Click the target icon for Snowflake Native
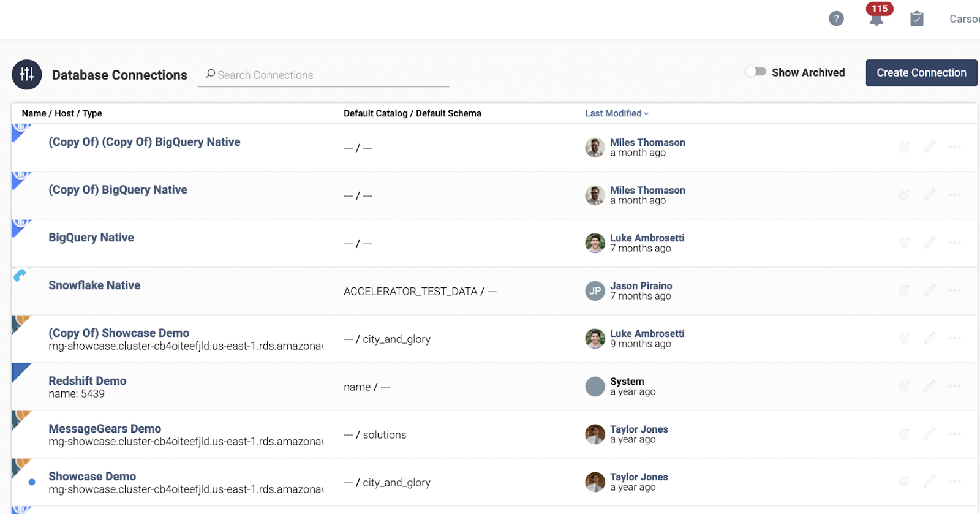 tap(904, 290)
